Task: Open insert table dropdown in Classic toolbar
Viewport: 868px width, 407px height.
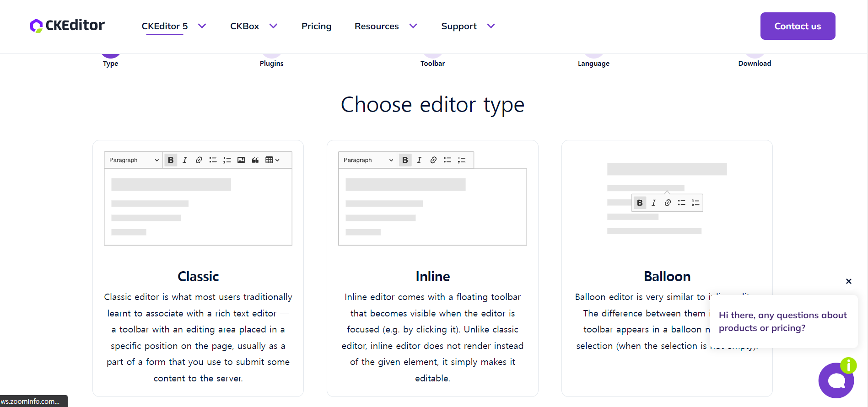Action: (x=272, y=160)
